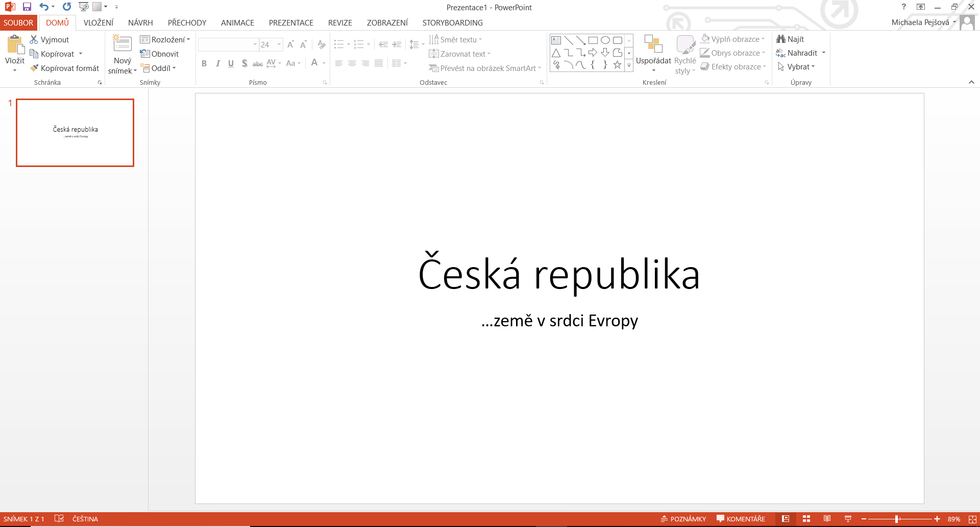Viewport: 980px width, 527px height.
Task: Open the Oddíl section dropdown
Action: point(159,68)
